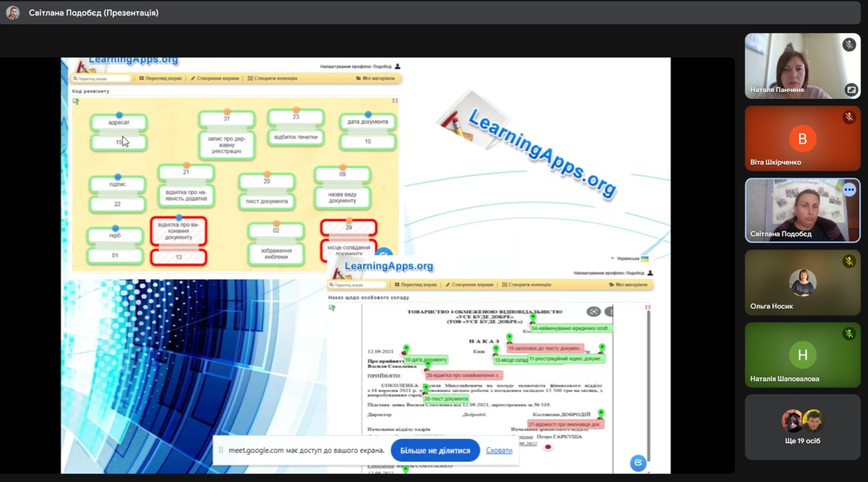Viewport: 868px width, 482px height.
Task: Click герб card
Action: pyautogui.click(x=115, y=236)
